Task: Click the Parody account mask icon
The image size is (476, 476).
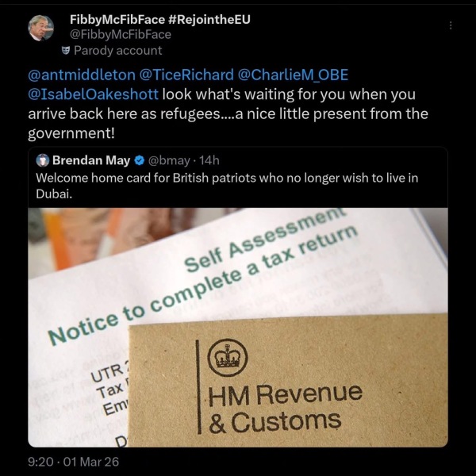Action: pyautogui.click(x=67, y=51)
